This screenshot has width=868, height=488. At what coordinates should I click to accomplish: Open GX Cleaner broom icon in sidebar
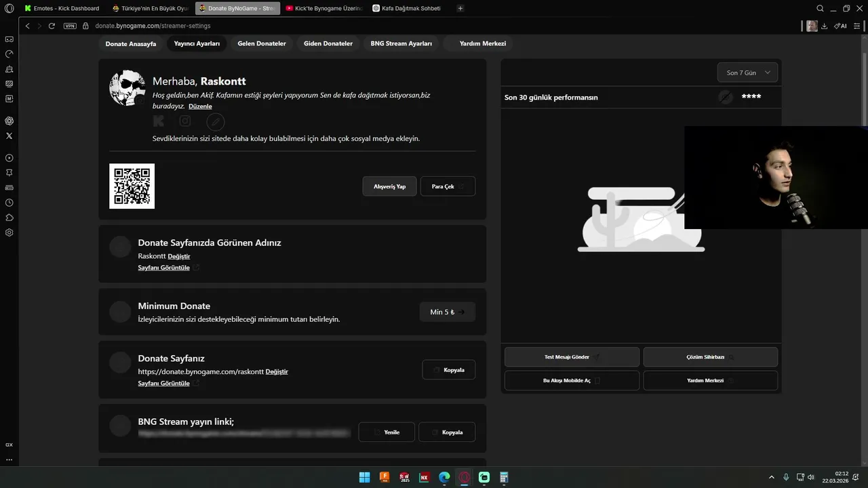pos(9,69)
